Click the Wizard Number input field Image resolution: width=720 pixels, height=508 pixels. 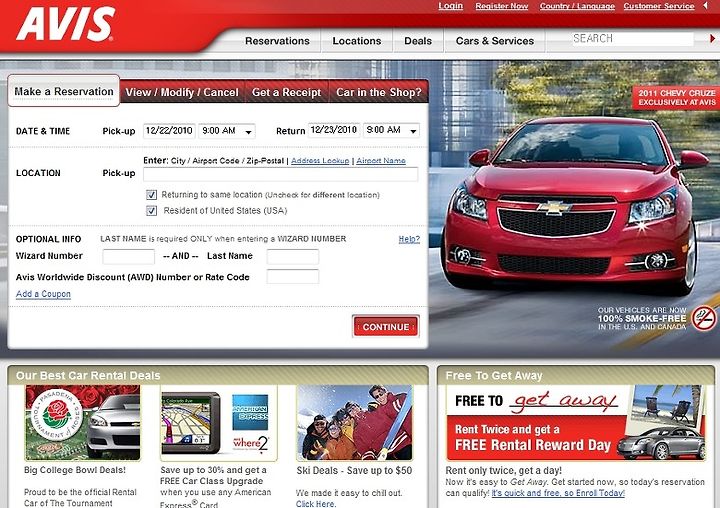tap(129, 256)
